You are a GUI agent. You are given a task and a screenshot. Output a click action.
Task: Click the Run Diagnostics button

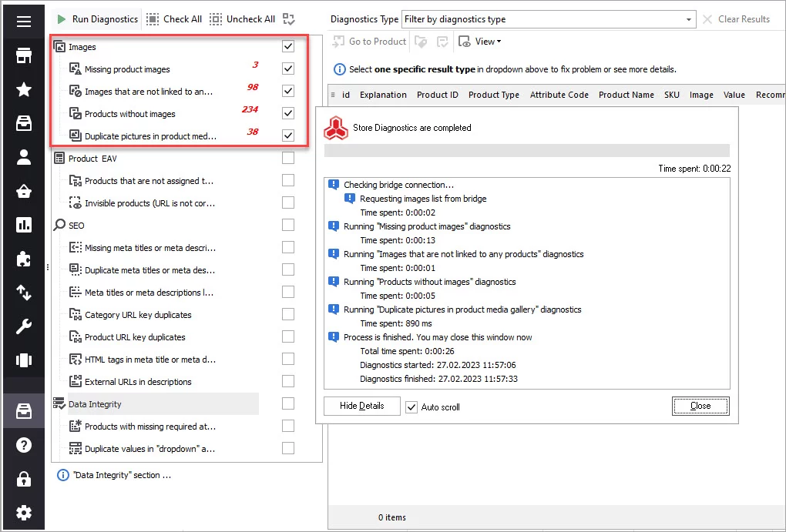click(97, 19)
